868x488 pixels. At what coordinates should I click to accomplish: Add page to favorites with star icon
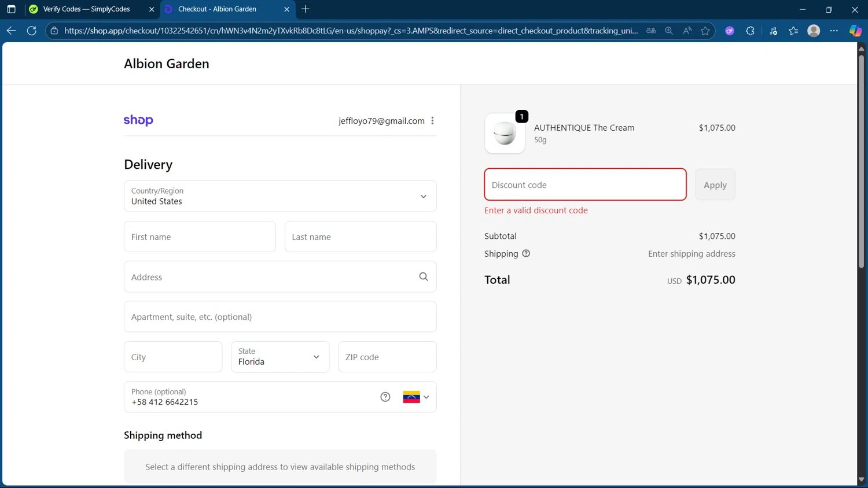pos(705,31)
